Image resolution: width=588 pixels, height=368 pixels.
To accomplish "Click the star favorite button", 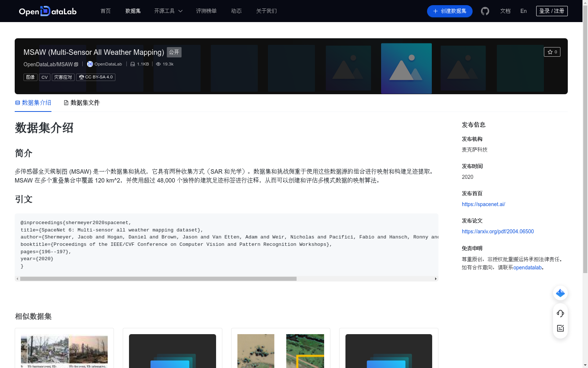I will coord(552,52).
